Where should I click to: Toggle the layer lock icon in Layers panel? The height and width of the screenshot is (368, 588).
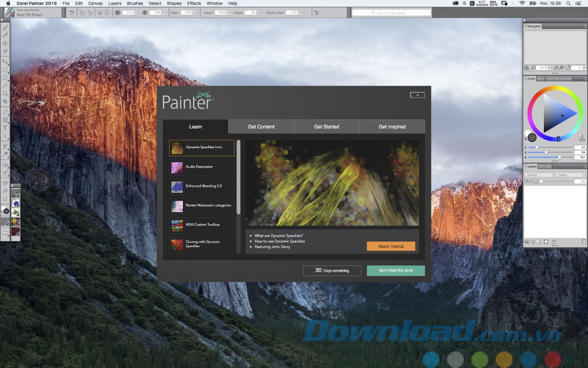pyautogui.click(x=554, y=241)
